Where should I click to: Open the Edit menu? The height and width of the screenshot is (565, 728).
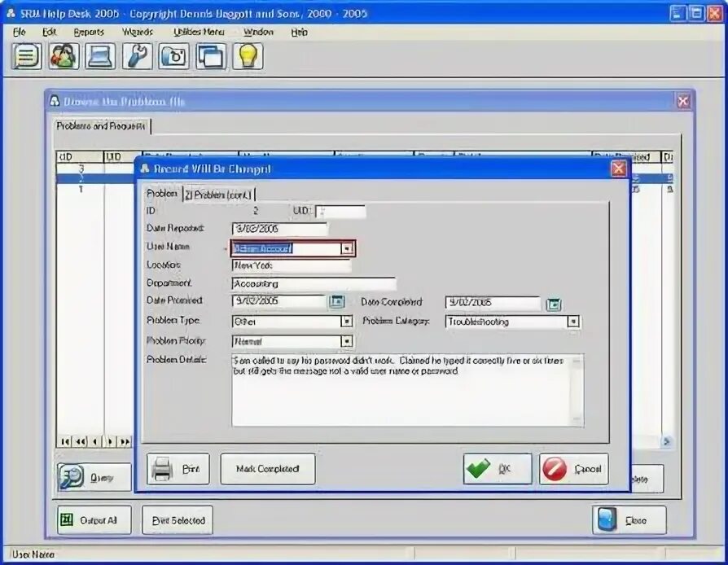[49, 32]
